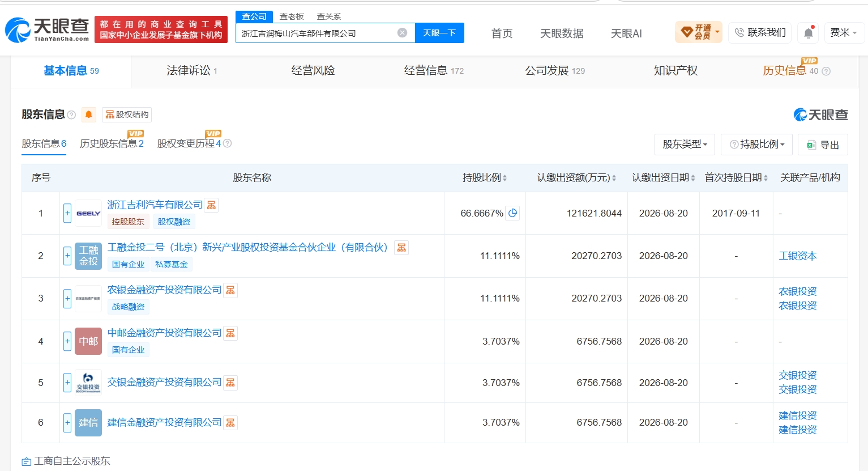Open 天眼AI in top navigation

coord(626,33)
